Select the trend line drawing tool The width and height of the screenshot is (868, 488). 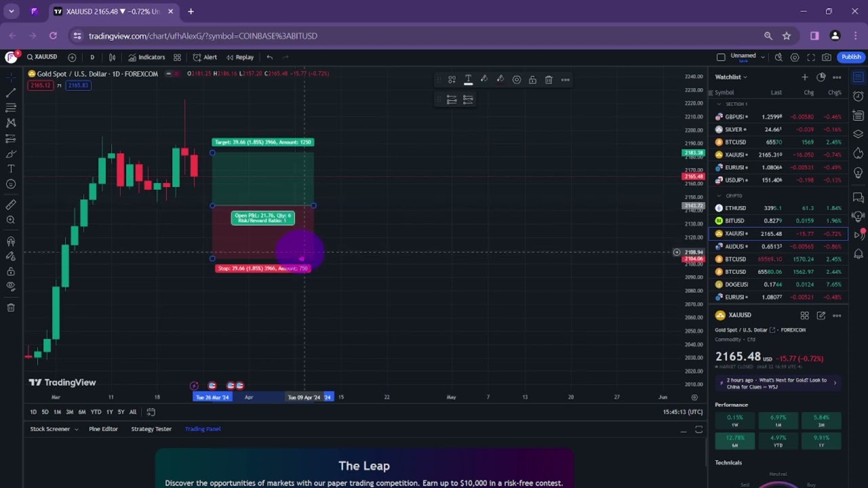coord(11,92)
